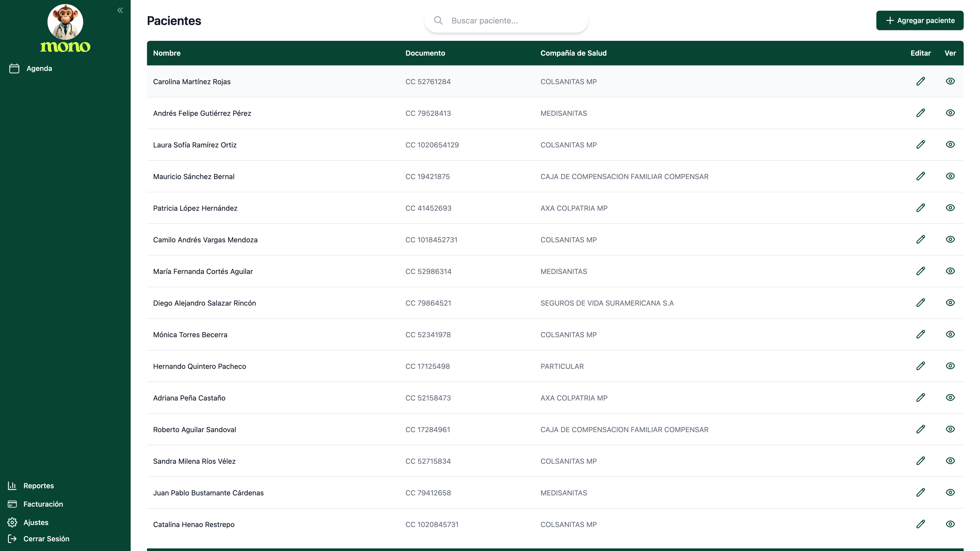
Task: Edit Catalina Henao Restrepo record
Action: tap(920, 524)
